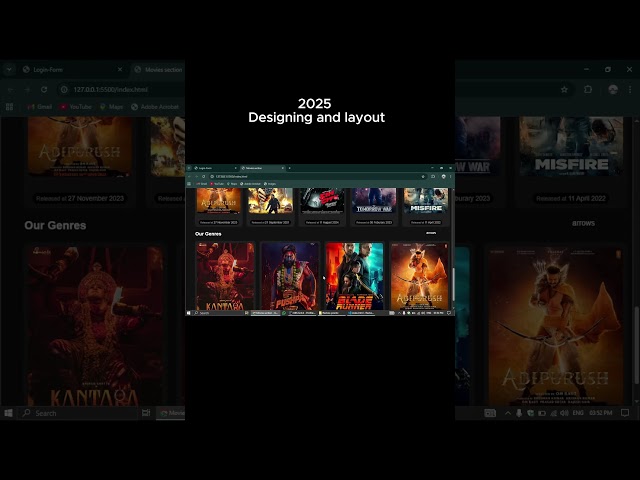
Task: Reload the page in background browser
Action: tap(44, 89)
